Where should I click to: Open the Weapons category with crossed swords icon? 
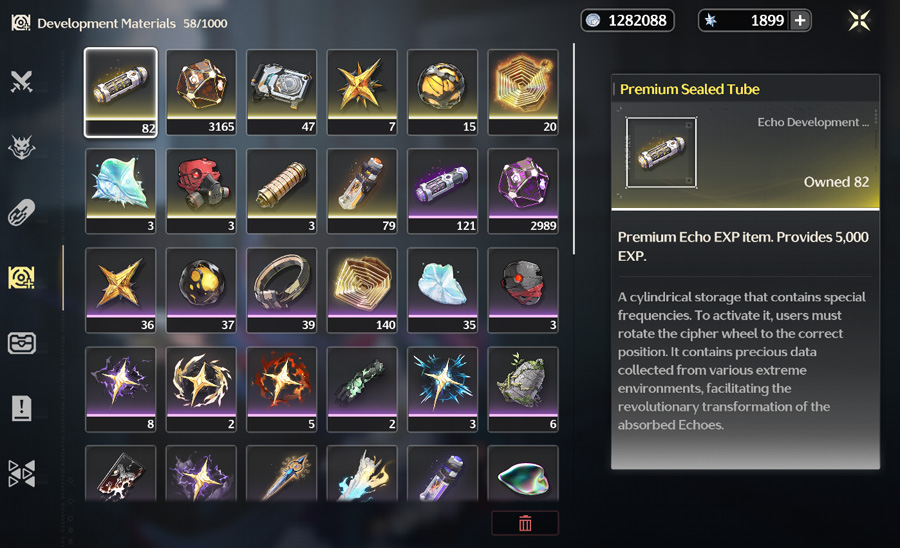click(22, 81)
